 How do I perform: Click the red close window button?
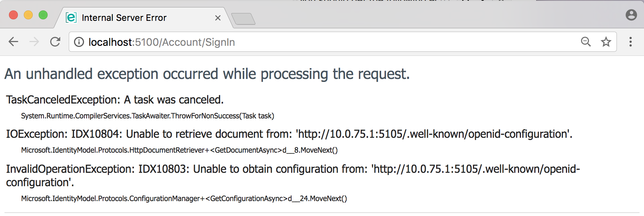(x=13, y=15)
